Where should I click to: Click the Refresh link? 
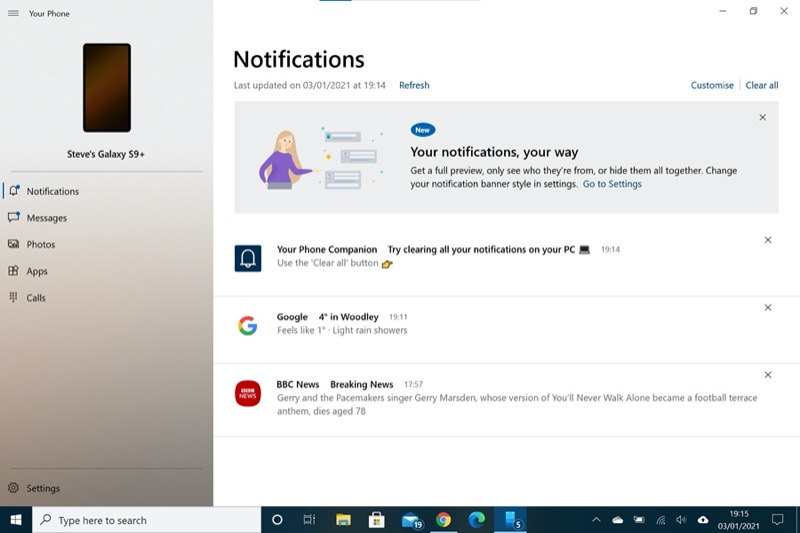[x=414, y=85]
